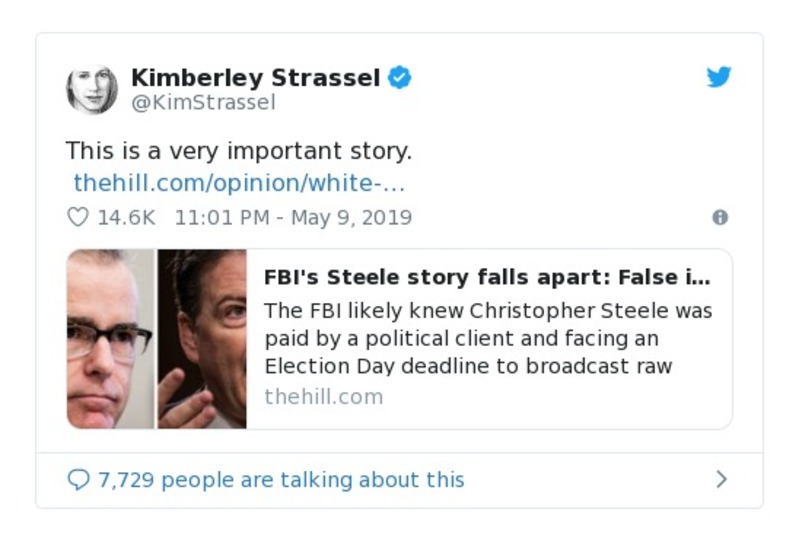Click the Kimberley Strassel display name
Screen dimensions: 799x560
coord(255,78)
